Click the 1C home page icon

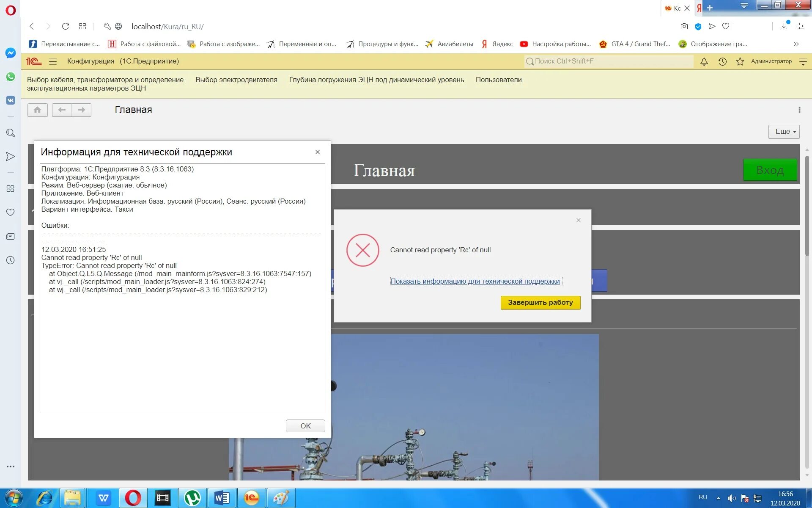37,110
